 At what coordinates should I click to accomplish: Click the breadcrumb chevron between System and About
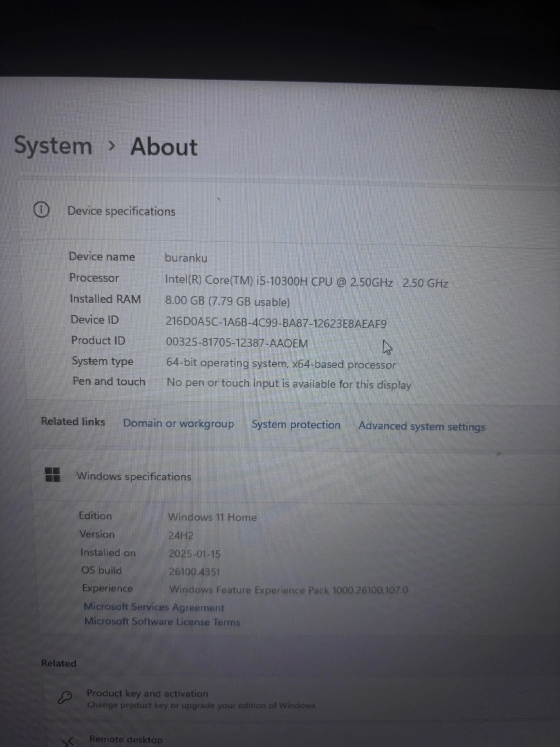111,146
